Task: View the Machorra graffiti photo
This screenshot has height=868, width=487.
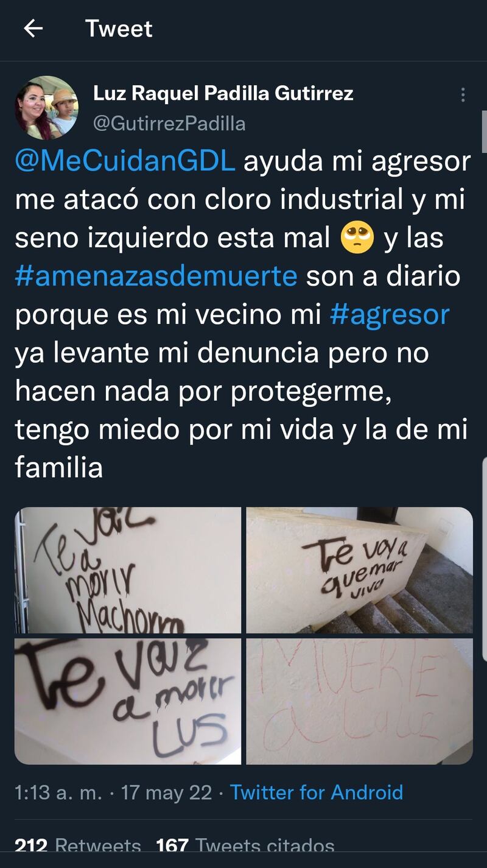Action: coord(128,570)
